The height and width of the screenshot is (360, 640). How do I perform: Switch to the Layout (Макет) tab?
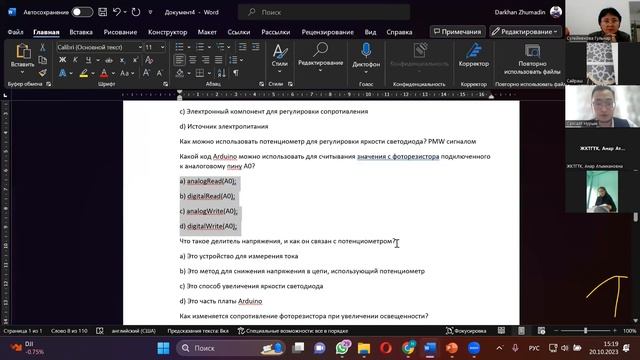(207, 32)
